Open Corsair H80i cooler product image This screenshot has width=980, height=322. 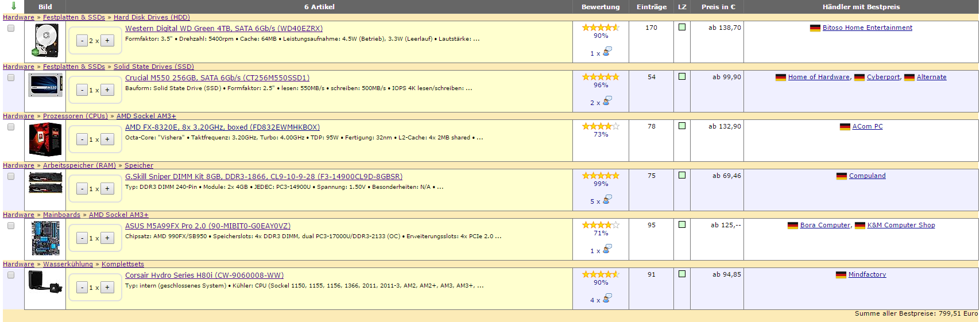[x=45, y=282]
